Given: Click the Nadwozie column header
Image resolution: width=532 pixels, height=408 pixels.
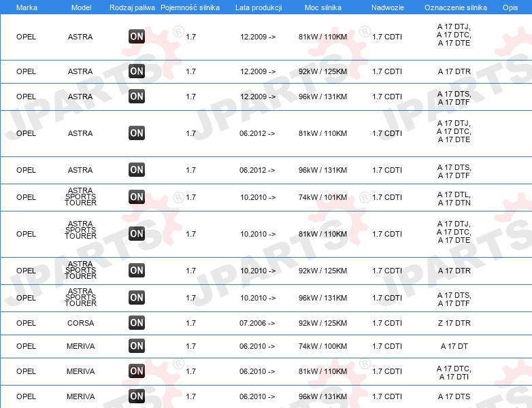Looking at the screenshot, I should tap(388, 7).
